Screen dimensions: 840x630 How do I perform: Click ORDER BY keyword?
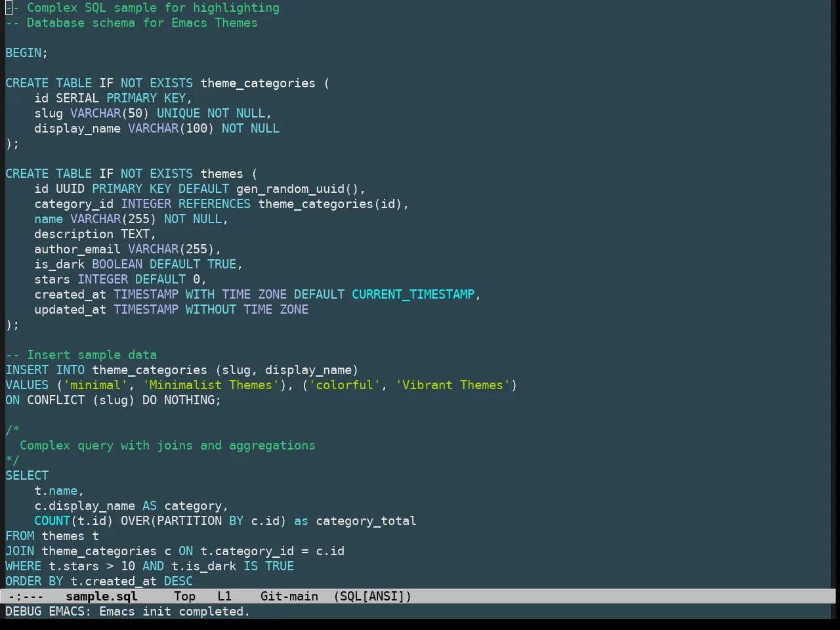click(34, 581)
